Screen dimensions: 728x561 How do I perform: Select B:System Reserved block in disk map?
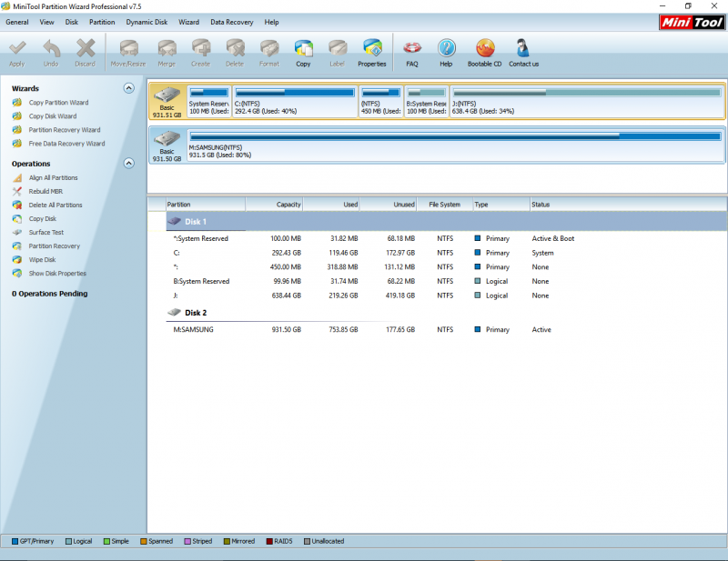pyautogui.click(x=427, y=102)
